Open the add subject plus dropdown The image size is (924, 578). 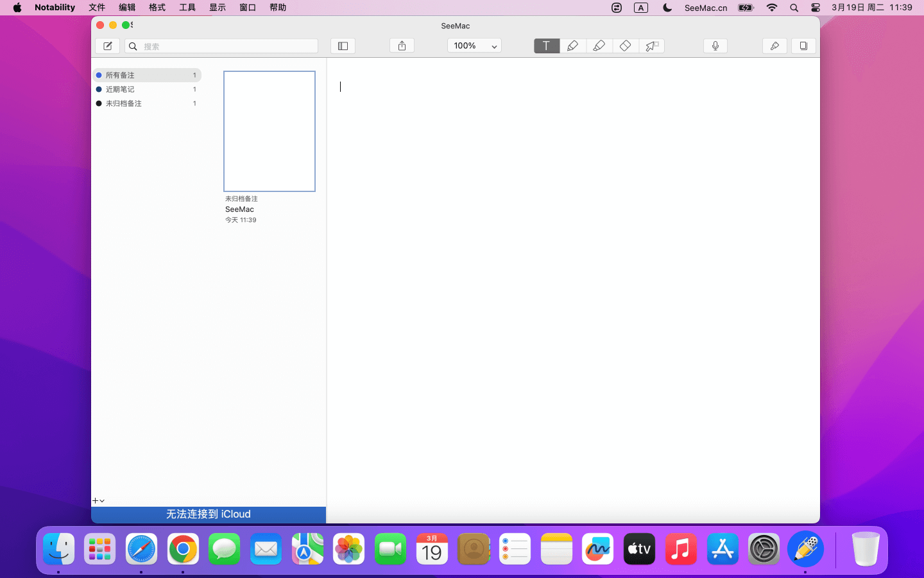(98, 500)
